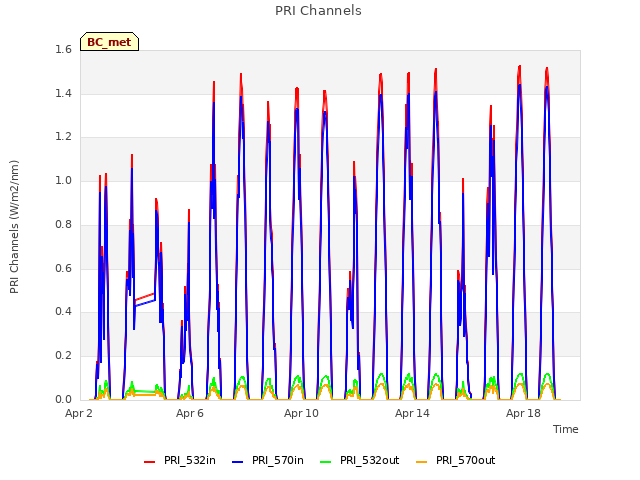640x480 pixels.
Task: Click the 0.8 y-axis tick label
Action: 63,224
